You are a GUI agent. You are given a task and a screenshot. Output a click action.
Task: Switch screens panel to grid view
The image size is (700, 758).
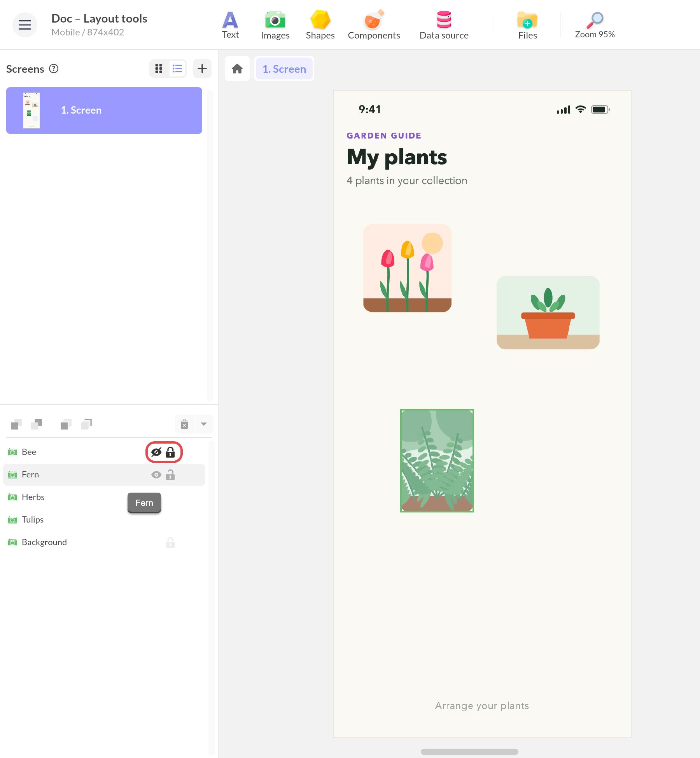click(x=159, y=69)
